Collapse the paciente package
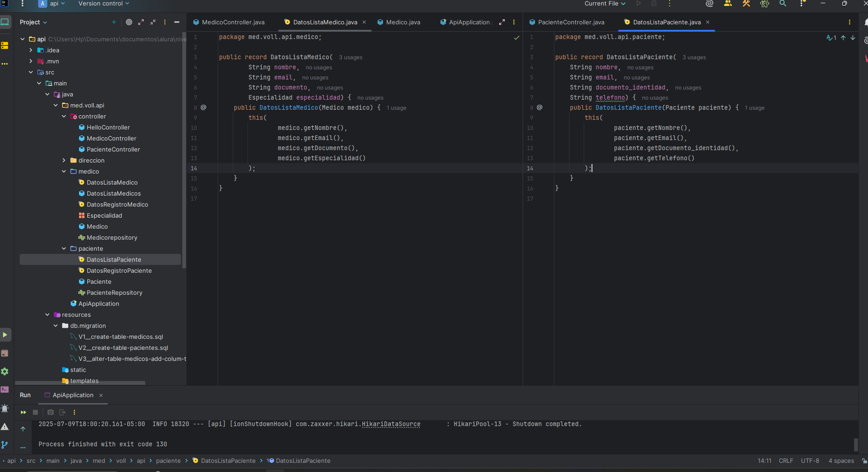Image resolution: width=868 pixels, height=472 pixels. (x=64, y=248)
